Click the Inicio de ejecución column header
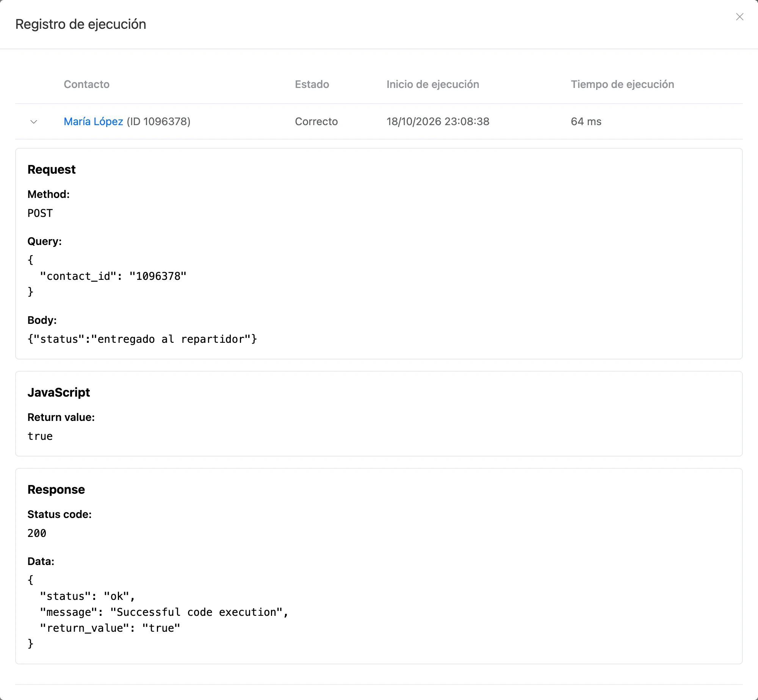 click(433, 84)
